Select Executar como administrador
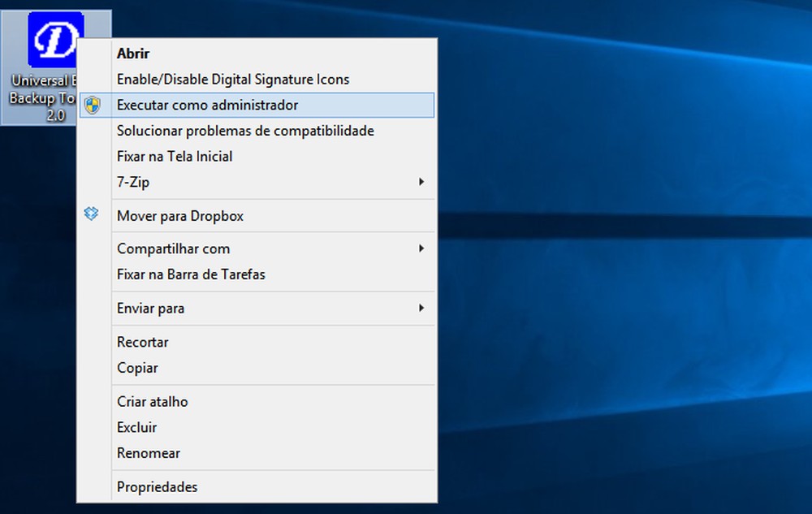Screen dimensions: 812x514 [x=208, y=105]
